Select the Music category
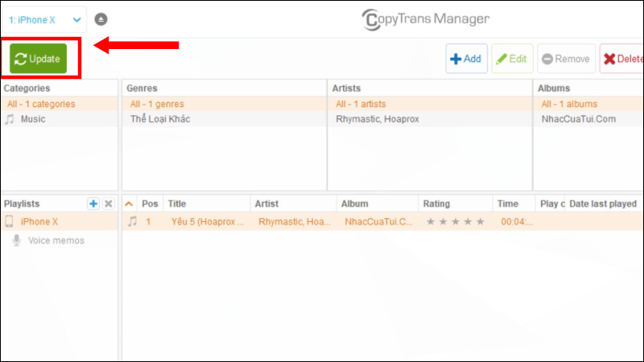Screen dimensions: 644x362 [x=60, y=119]
